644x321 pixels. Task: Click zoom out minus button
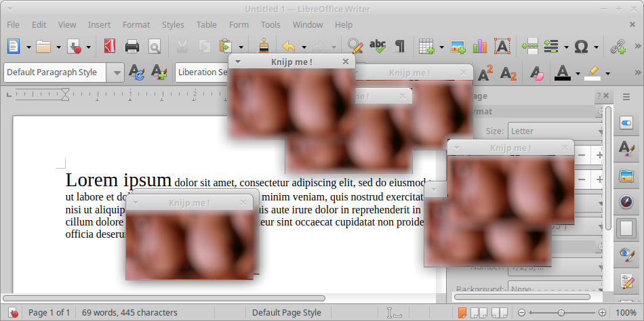point(521,312)
